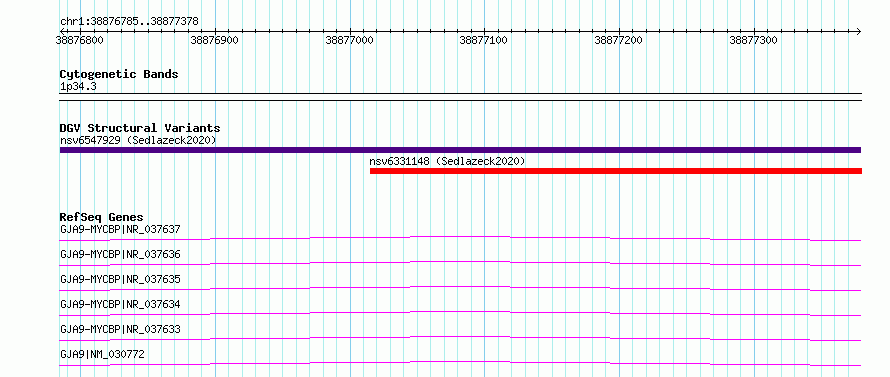Select the nsv6547929 (Sedlazeck2020) label

pos(138,140)
